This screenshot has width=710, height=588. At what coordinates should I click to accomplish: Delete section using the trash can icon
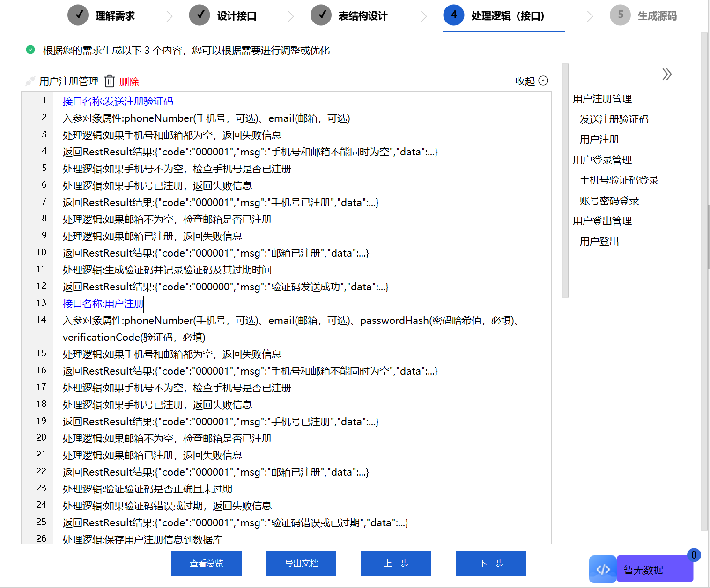tap(109, 81)
